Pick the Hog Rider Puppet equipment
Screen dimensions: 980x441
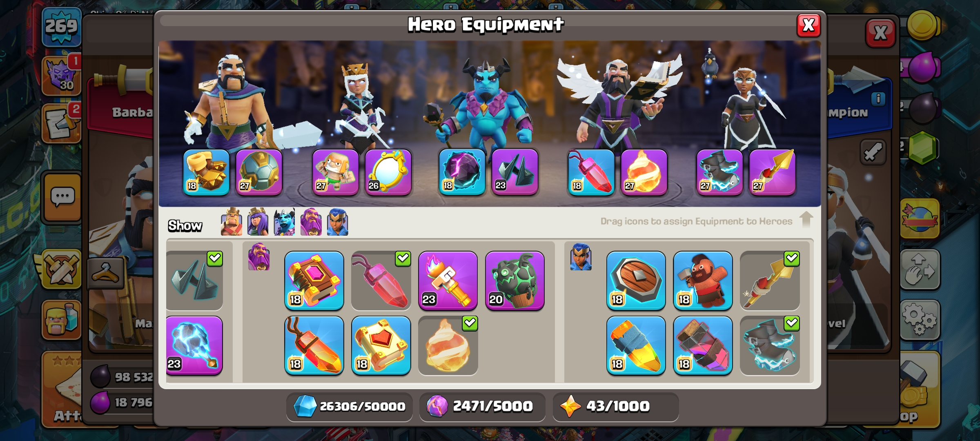tap(703, 281)
